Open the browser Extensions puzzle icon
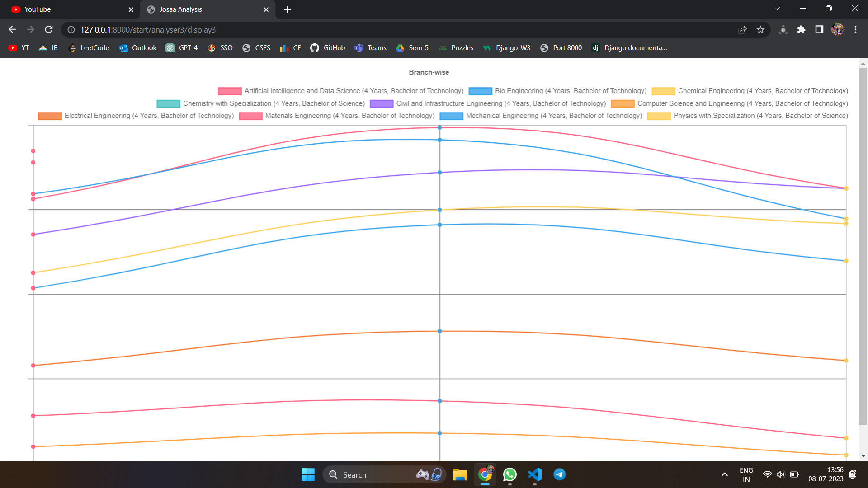The width and height of the screenshot is (868, 488). point(802,30)
